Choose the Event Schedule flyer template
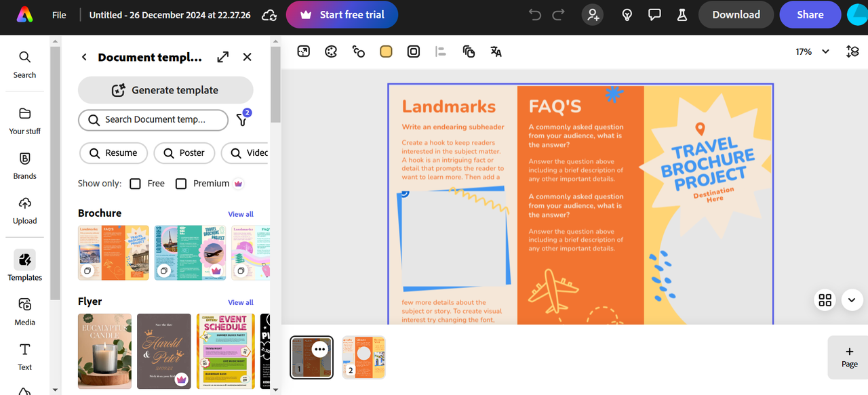 [x=226, y=351]
